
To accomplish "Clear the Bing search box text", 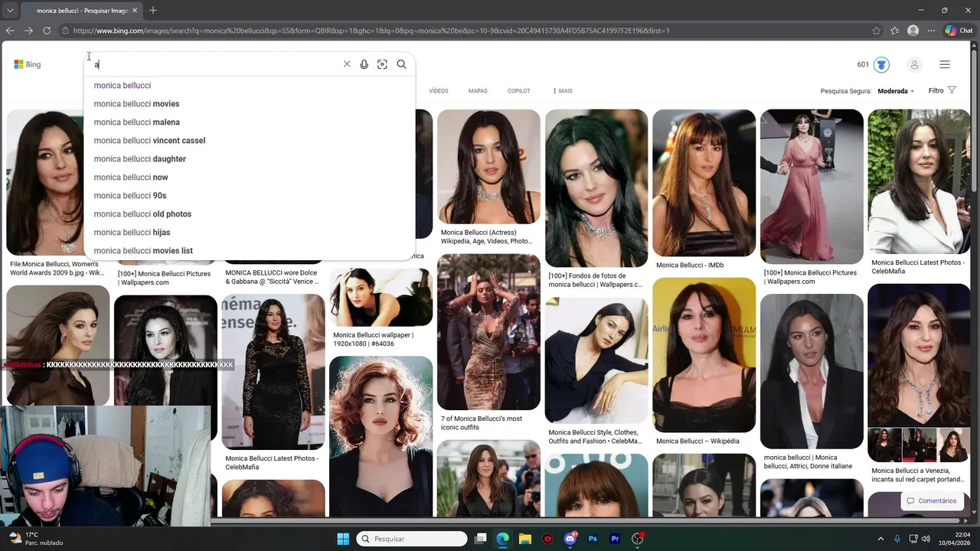I will tap(347, 64).
